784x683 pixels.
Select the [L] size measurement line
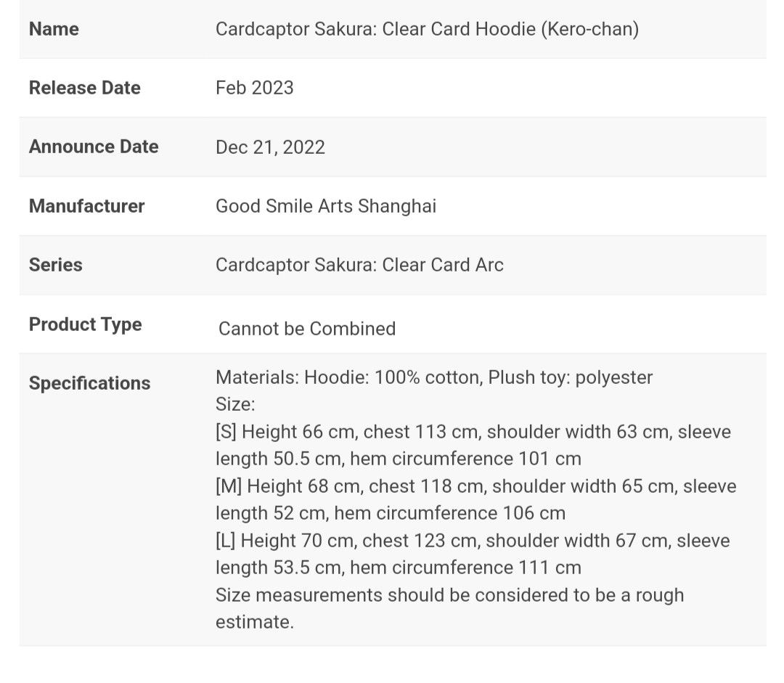(473, 541)
